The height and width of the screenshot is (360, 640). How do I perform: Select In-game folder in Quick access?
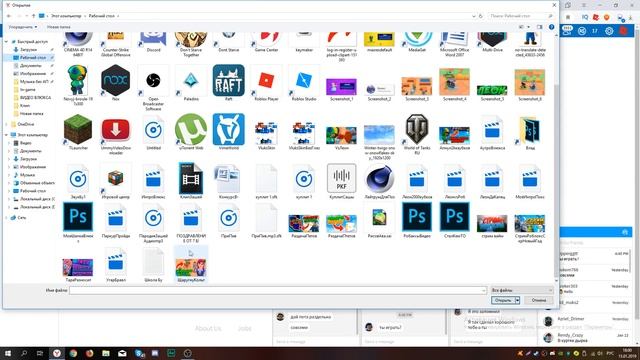pyautogui.click(x=28, y=89)
